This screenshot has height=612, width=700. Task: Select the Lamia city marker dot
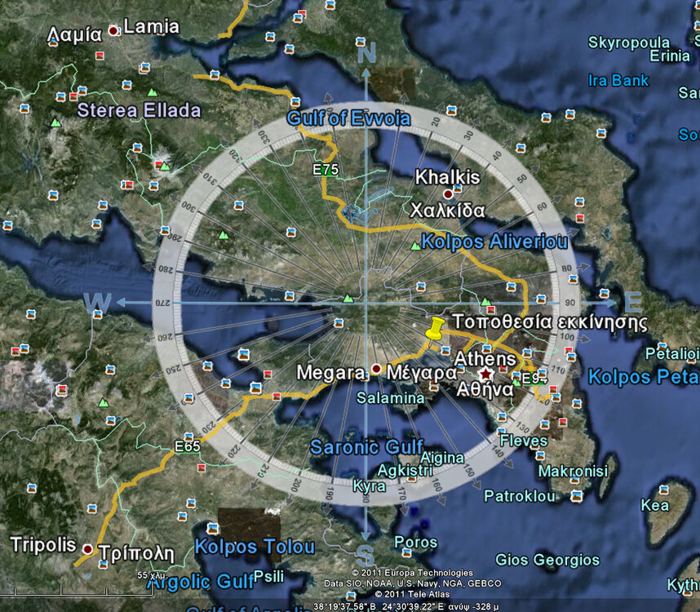pyautogui.click(x=114, y=30)
